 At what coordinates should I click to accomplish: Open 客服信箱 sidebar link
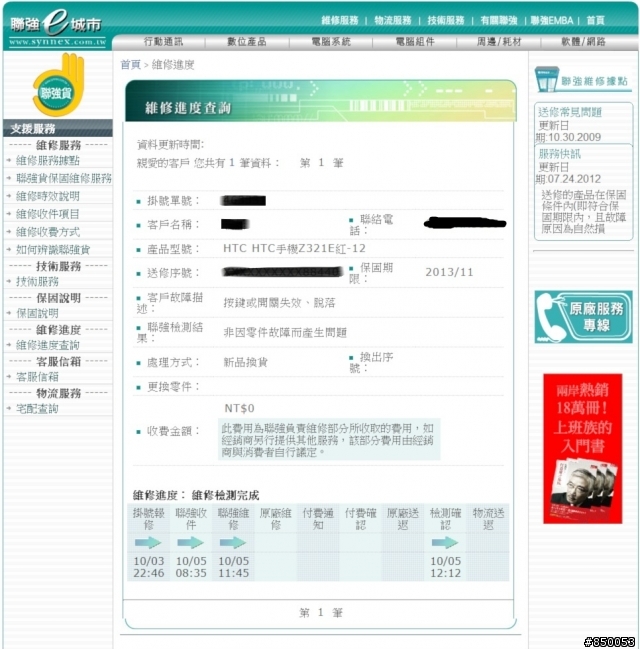click(x=37, y=377)
